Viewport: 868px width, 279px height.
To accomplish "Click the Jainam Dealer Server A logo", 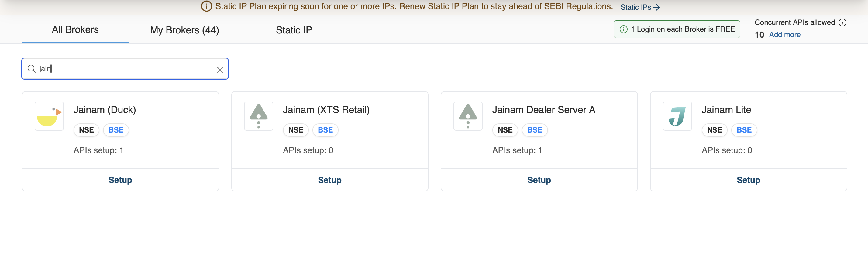I will (468, 116).
